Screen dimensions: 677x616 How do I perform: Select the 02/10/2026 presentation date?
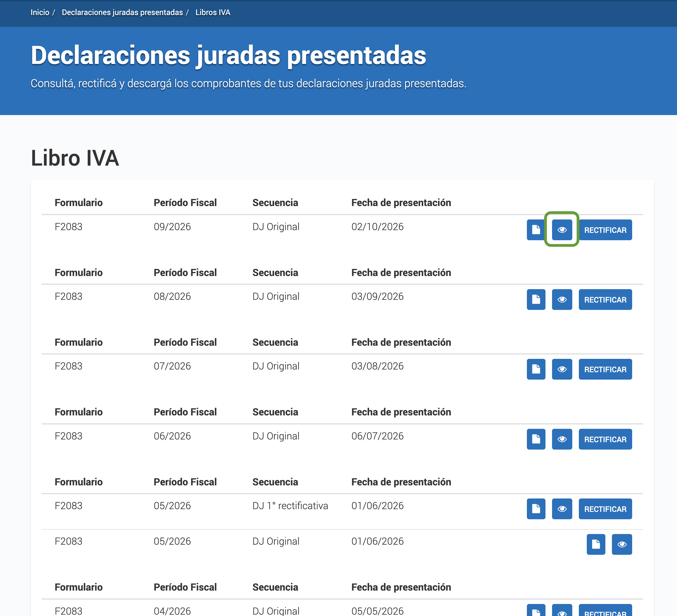(x=377, y=227)
